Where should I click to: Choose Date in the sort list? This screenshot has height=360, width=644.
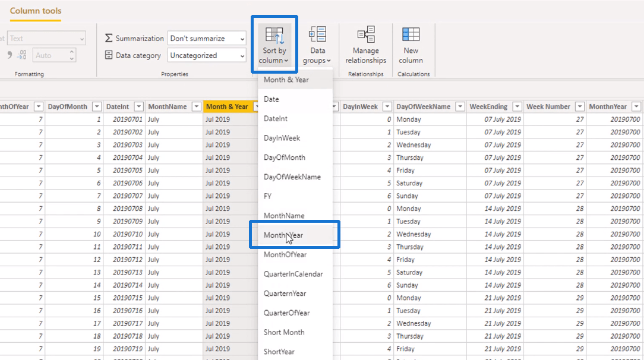point(295,99)
